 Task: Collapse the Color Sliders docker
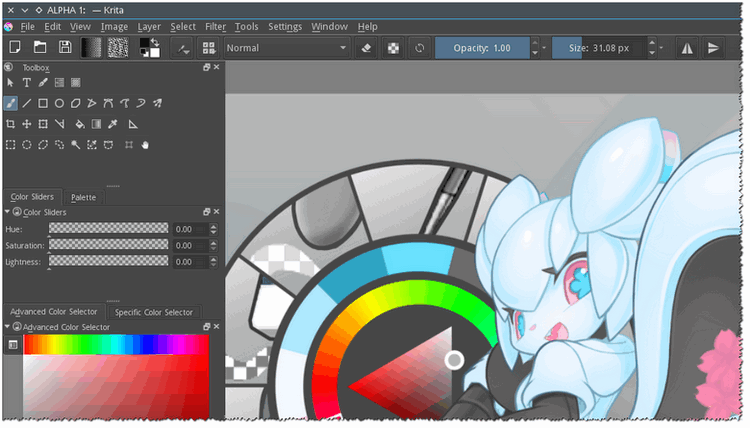coord(7,211)
